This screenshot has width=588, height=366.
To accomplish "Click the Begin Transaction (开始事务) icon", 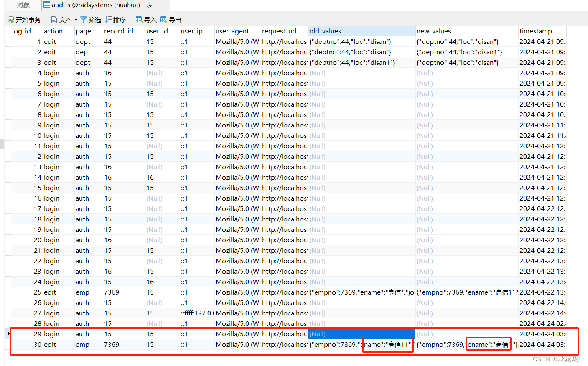I will click(11, 20).
